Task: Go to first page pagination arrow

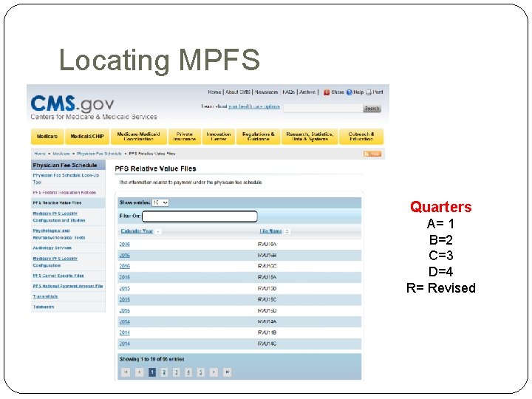Action: pyautogui.click(x=126, y=372)
